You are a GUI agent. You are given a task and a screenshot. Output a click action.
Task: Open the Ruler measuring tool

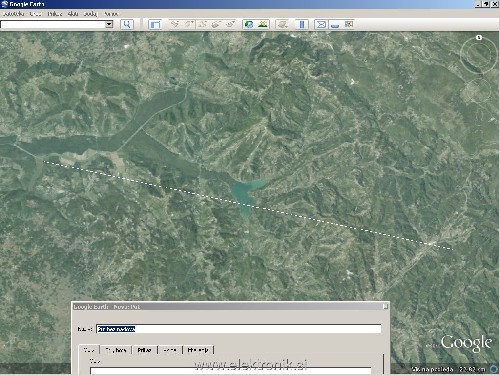point(302,24)
